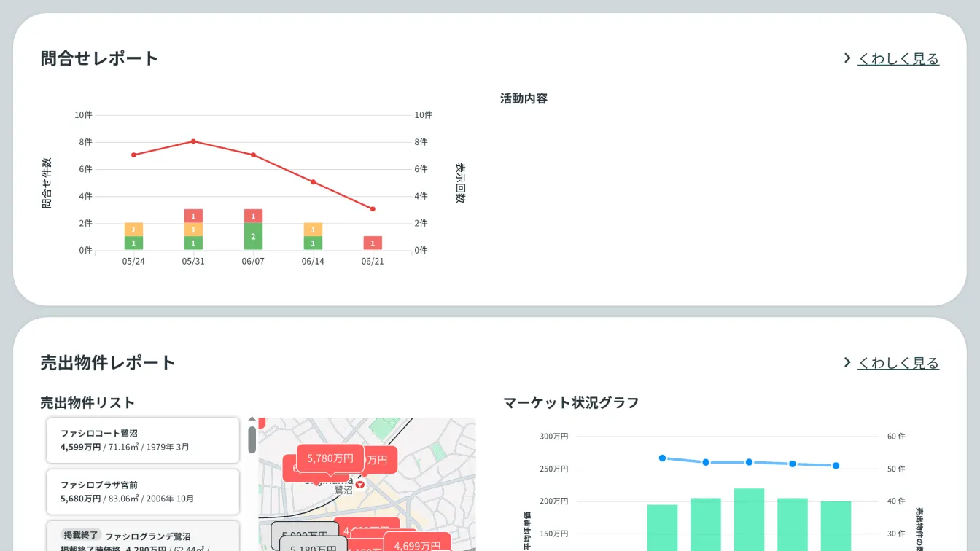Click the red line point above 06/14

pos(313,182)
